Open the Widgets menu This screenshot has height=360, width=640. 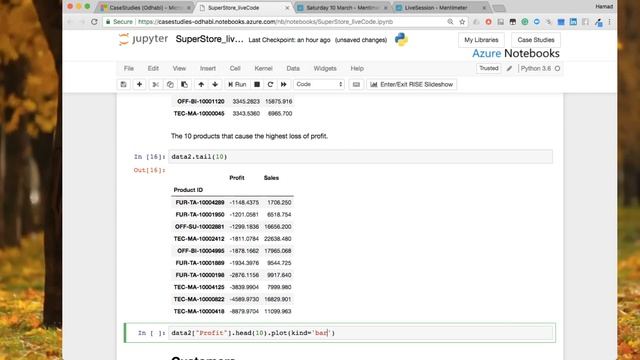tap(325, 69)
